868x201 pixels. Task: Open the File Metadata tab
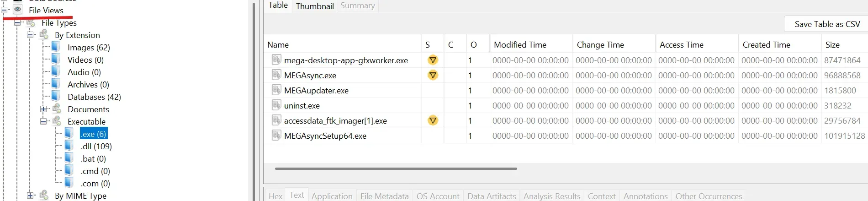point(385,196)
